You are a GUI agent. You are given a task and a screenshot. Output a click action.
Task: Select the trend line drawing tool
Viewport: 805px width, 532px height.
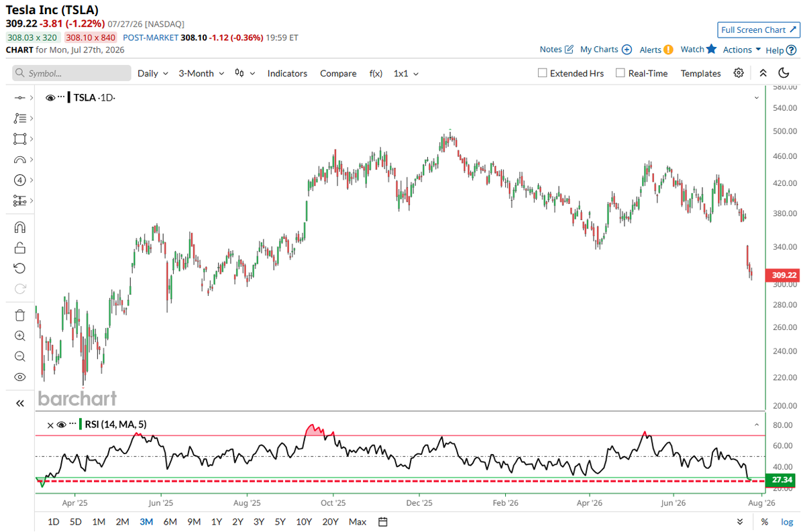(19, 98)
